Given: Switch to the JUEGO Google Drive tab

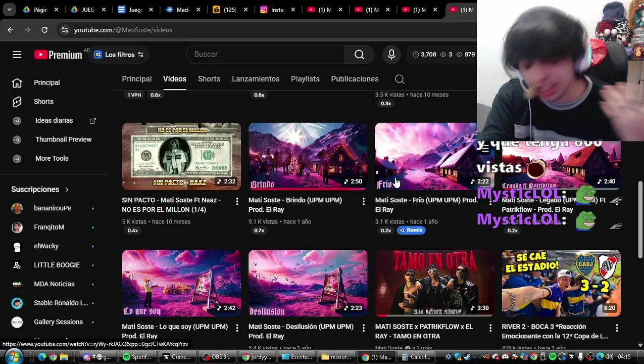Looking at the screenshot, I should tap(87, 10).
